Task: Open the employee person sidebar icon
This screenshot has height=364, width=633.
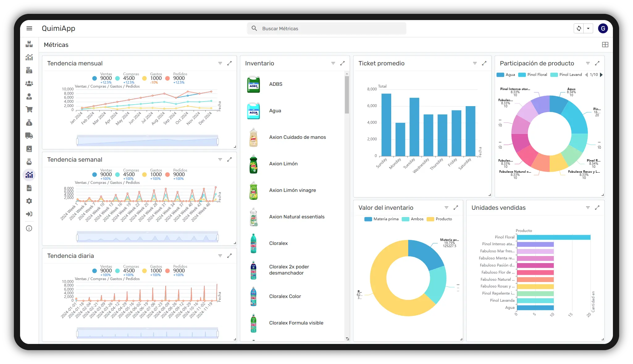Action: 29,97
